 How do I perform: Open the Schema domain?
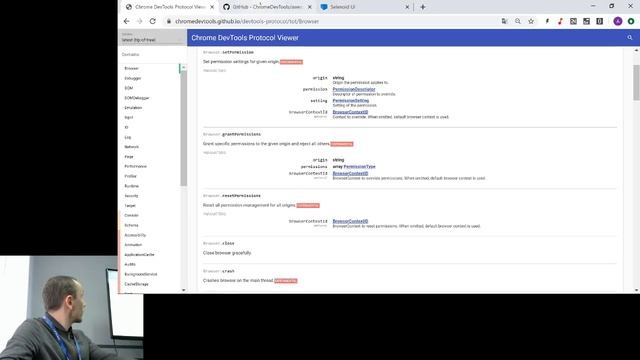tap(131, 225)
